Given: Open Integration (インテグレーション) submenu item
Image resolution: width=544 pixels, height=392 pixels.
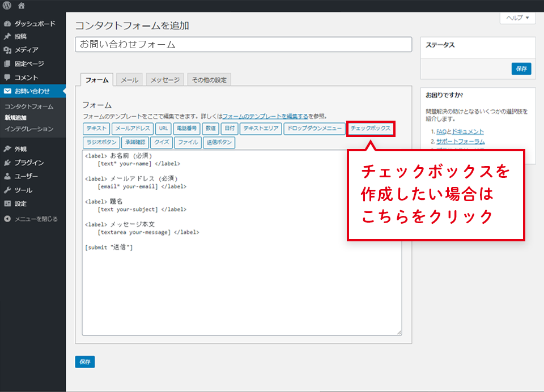Looking at the screenshot, I should click(29, 129).
